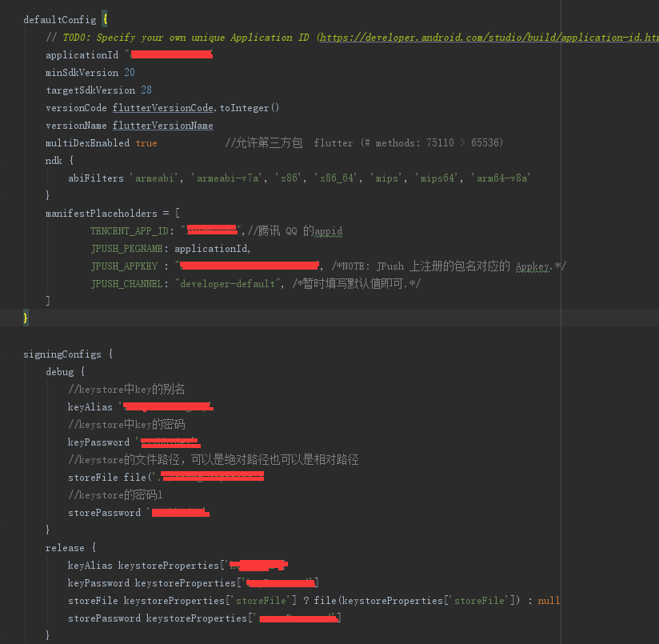Screen dimensions: 659x644
Task: Click the defaultConfig keyword
Action: [60, 20]
